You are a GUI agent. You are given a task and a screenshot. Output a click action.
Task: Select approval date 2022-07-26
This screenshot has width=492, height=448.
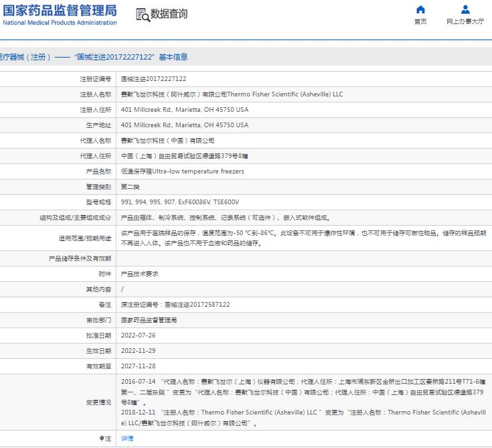[138, 335]
